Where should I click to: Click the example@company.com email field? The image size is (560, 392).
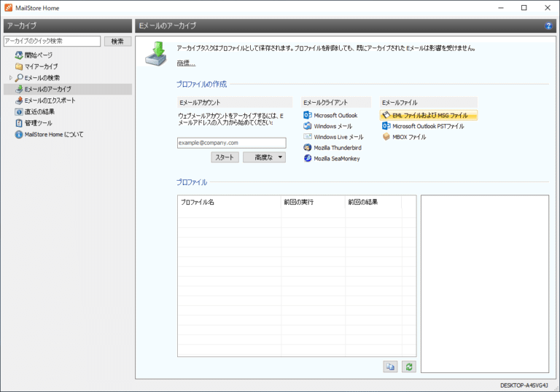click(x=231, y=143)
